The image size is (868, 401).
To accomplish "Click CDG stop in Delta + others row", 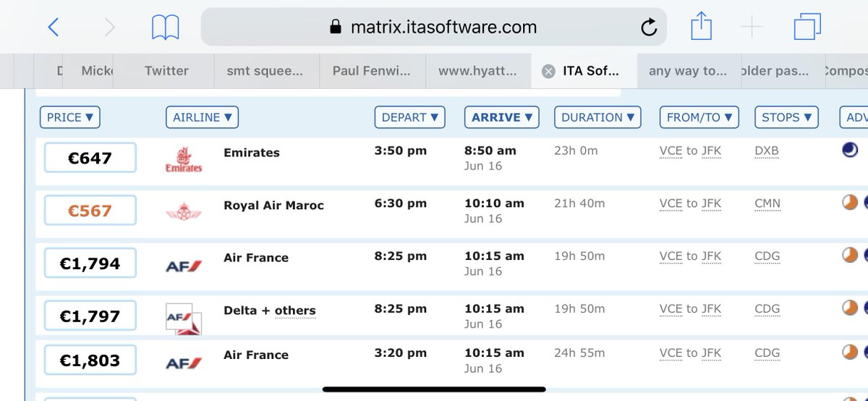I will 767,310.
